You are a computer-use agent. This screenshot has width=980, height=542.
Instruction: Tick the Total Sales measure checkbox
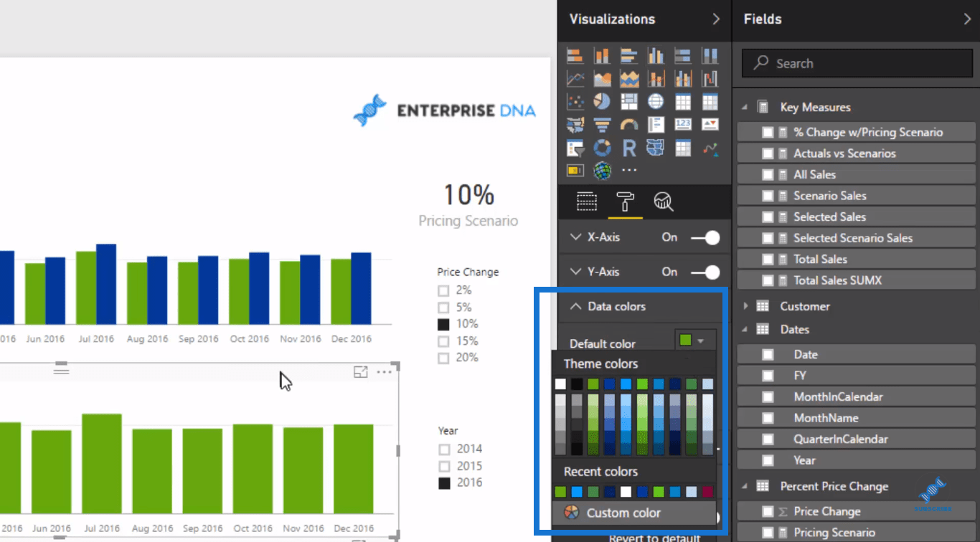(768, 260)
